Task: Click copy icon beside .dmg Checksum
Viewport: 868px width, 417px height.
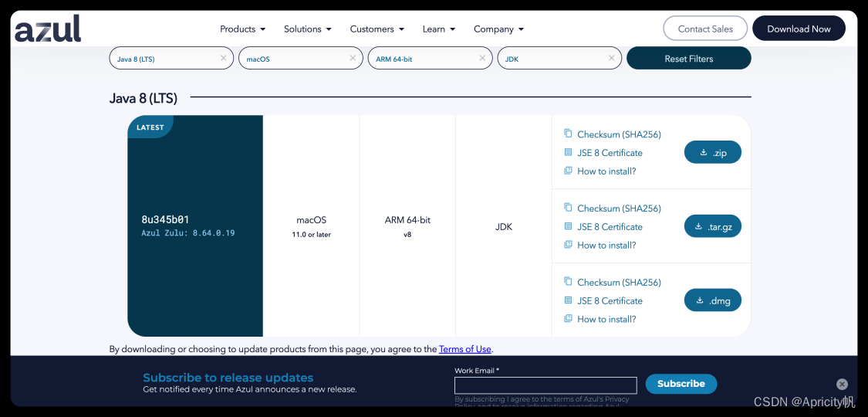Action: (567, 281)
